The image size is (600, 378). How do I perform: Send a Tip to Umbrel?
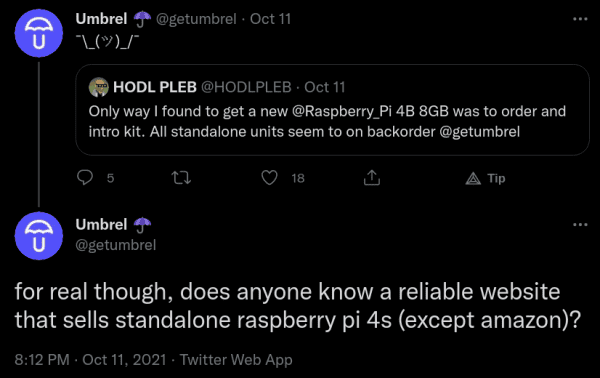(x=486, y=178)
